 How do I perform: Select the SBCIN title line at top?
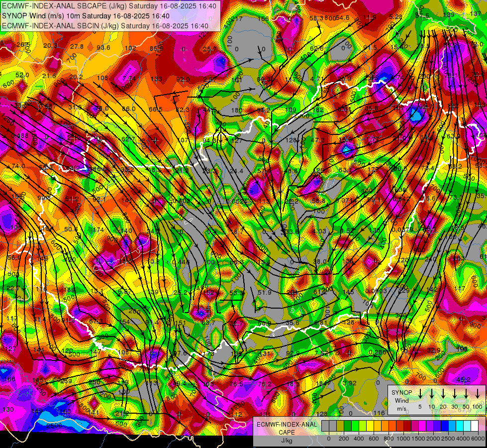(x=105, y=26)
